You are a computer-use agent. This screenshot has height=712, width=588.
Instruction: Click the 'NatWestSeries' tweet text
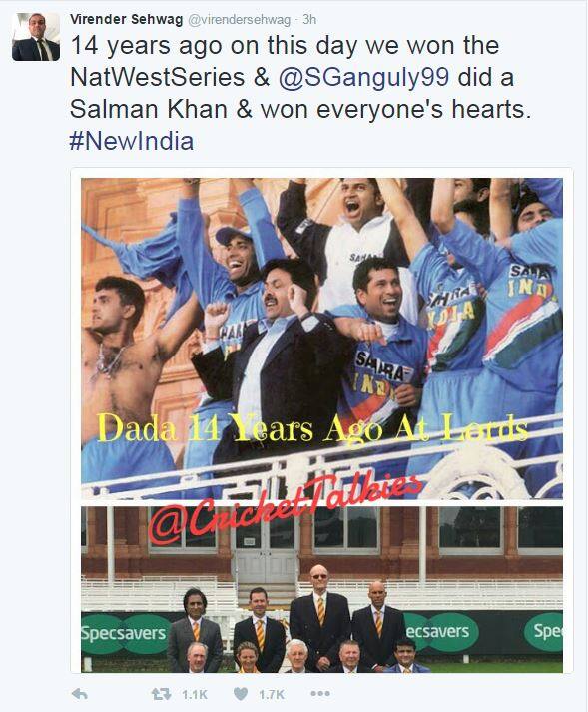(157, 77)
